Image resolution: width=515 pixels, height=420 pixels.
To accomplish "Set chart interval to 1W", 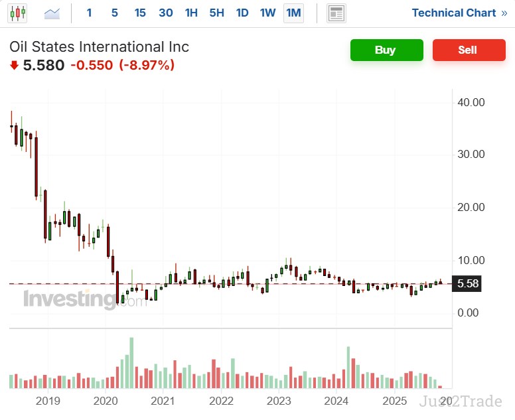I will pos(267,13).
